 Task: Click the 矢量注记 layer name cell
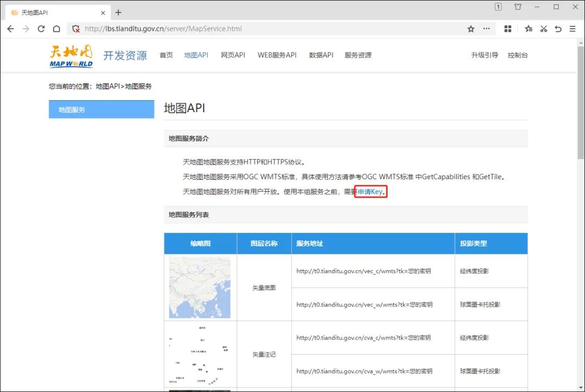click(264, 354)
